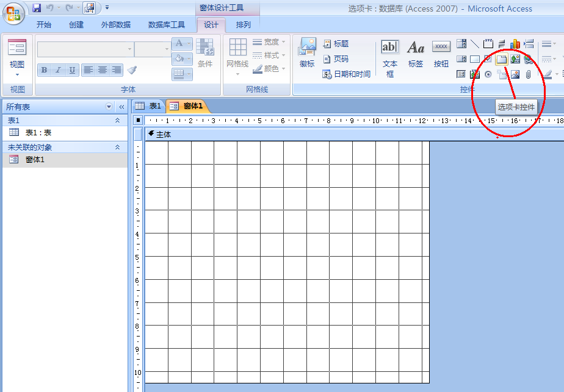The height and width of the screenshot is (392, 564).
Task: Click the Tab Control (选项卡控件) icon
Action: coord(501,59)
